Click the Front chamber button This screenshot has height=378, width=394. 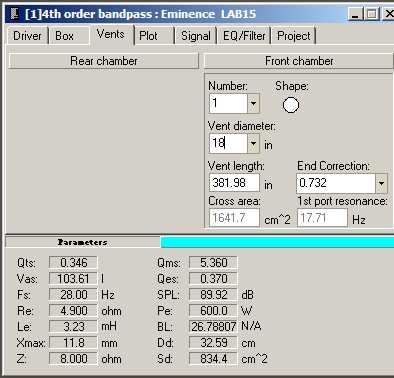tap(299, 61)
